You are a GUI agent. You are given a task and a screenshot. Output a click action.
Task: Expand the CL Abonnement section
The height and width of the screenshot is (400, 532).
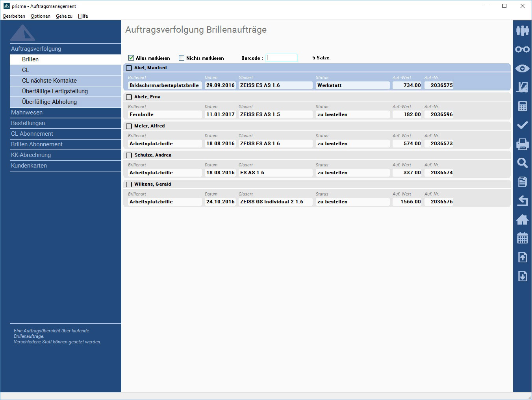coord(65,134)
